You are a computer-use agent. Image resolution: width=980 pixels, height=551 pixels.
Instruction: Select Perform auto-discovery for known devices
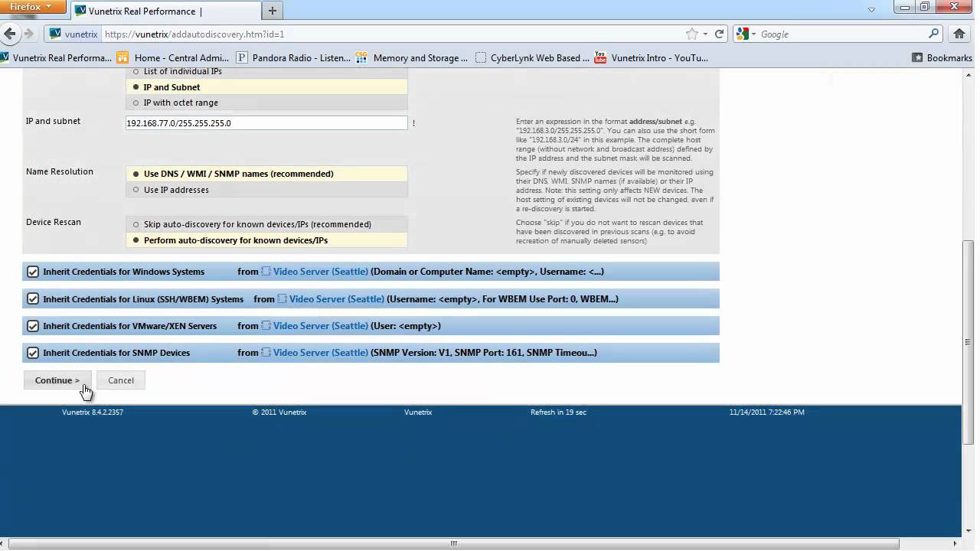[x=266, y=240]
